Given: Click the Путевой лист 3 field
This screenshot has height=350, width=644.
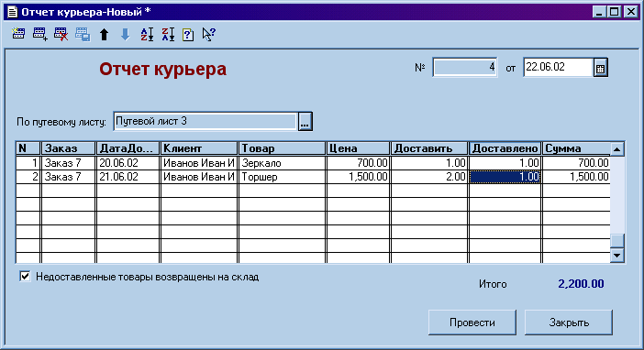Looking at the screenshot, I should click(205, 122).
